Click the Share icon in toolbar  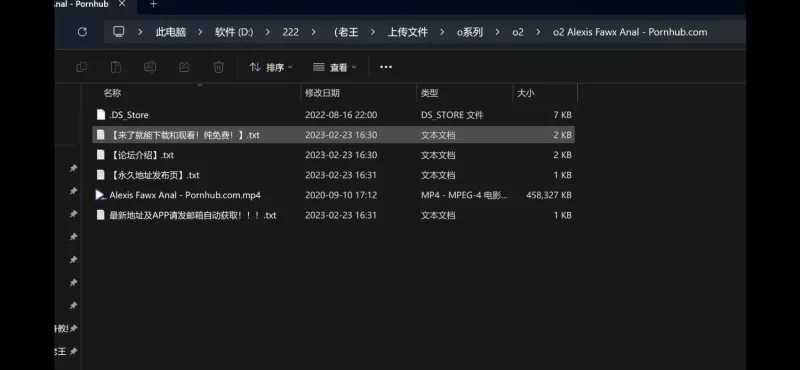[184, 67]
